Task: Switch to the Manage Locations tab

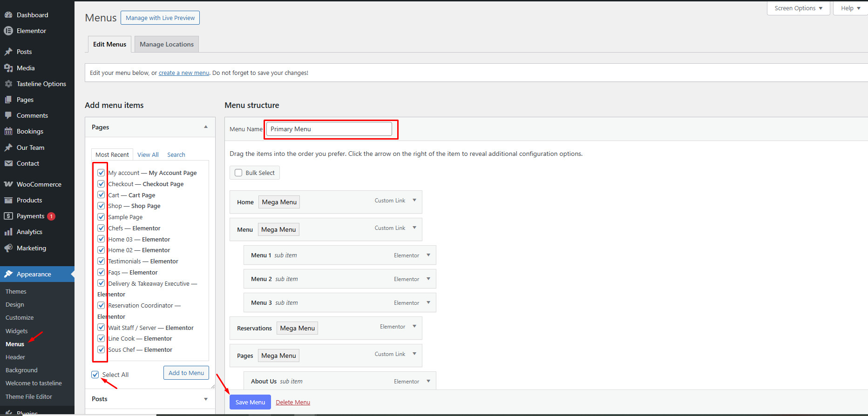Action: (x=167, y=44)
